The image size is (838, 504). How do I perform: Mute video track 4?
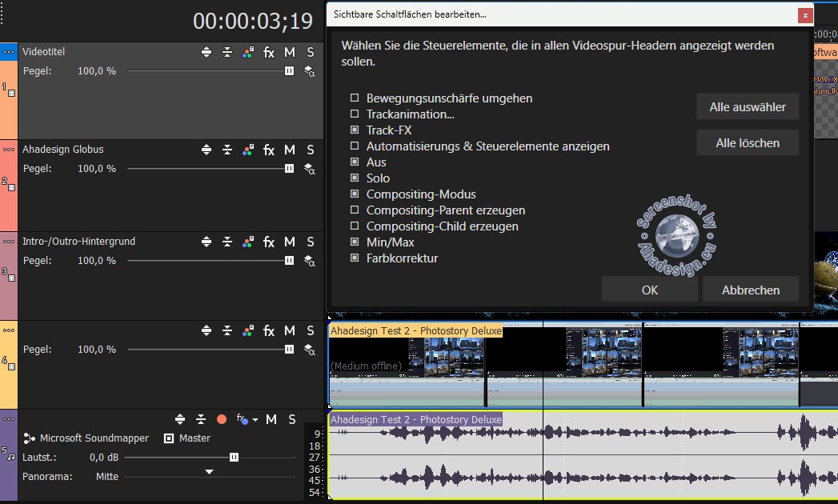(x=290, y=331)
